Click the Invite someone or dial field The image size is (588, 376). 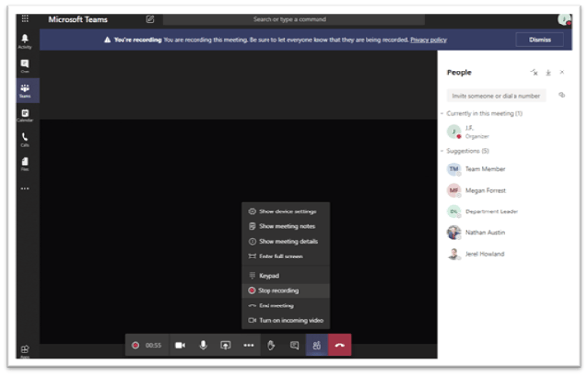[x=496, y=96]
